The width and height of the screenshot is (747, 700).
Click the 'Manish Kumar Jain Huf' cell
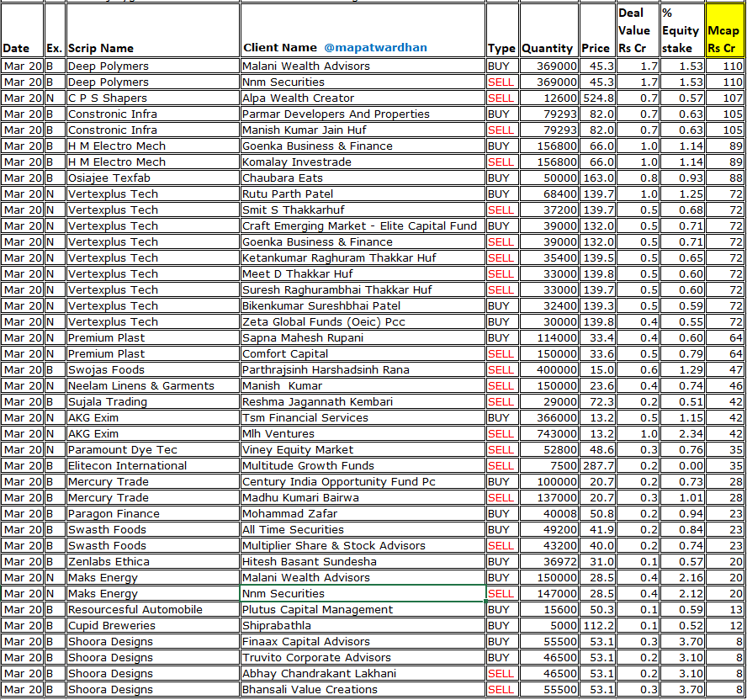coord(363,130)
